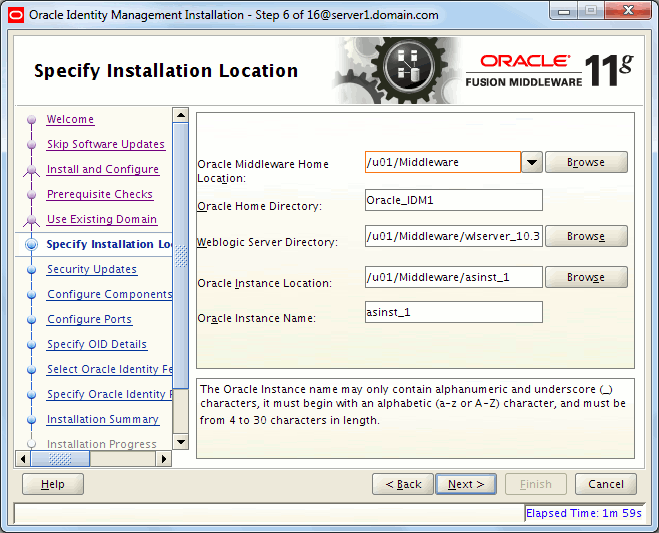The width and height of the screenshot is (659, 533).
Task: Browse for Oracle Middleware Home Location
Action: [586, 162]
